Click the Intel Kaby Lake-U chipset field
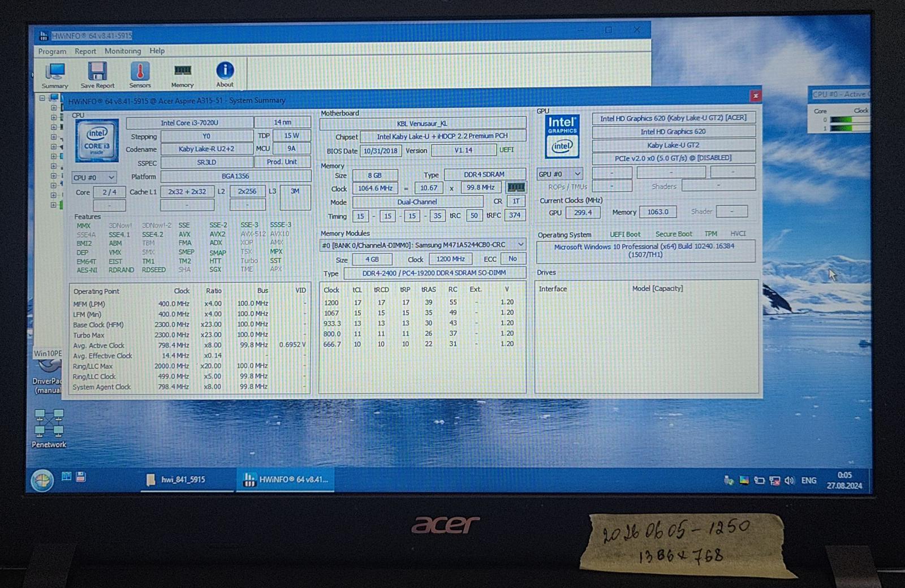905x588 pixels. 442,137
